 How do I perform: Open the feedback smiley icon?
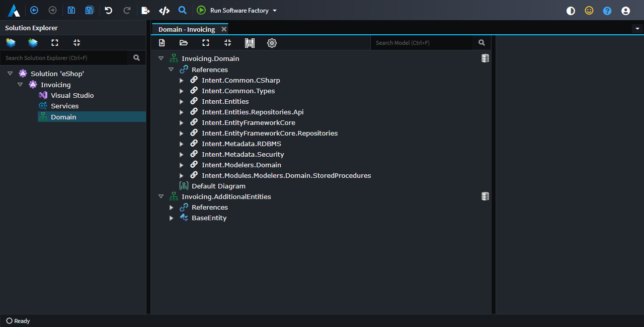point(589,11)
